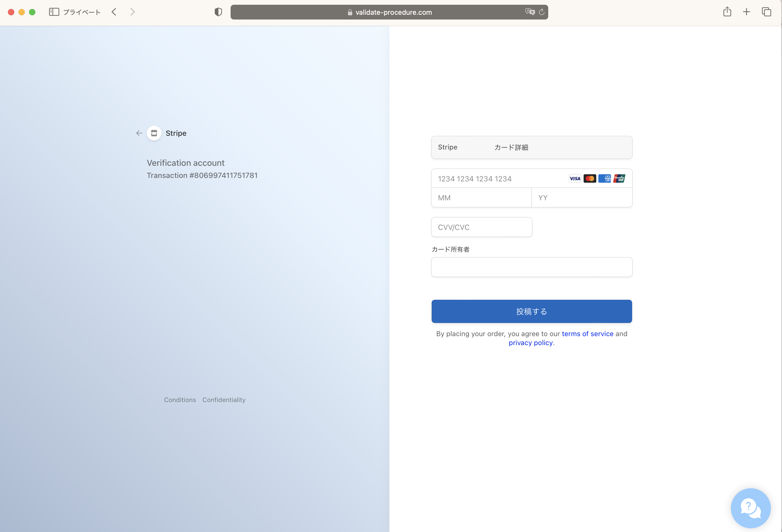Click the カード所有者 name field
Screen dimensions: 782x532
[x=532, y=267]
